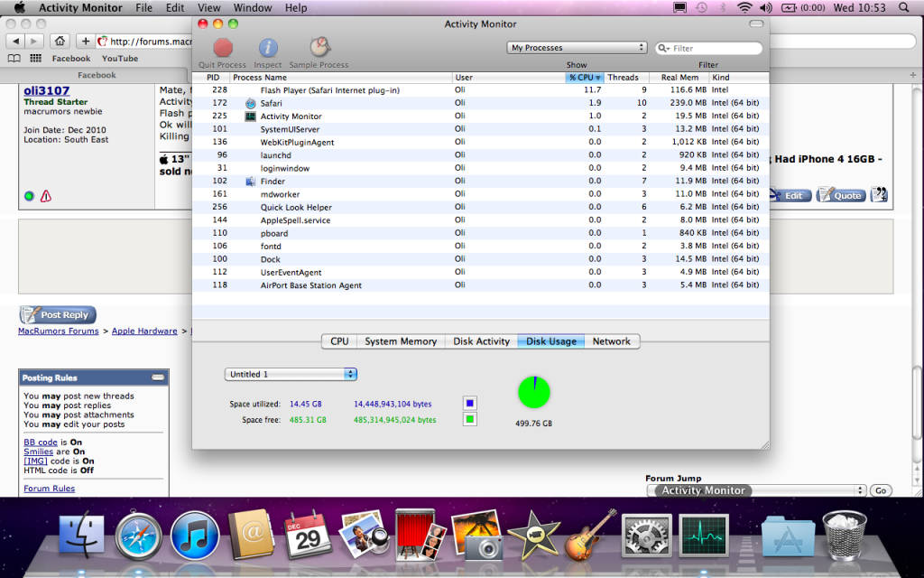Screen dimensions: 924x578
Task: Toggle the Activity Monitor toolbar pill button
Action: pyautogui.click(x=757, y=24)
